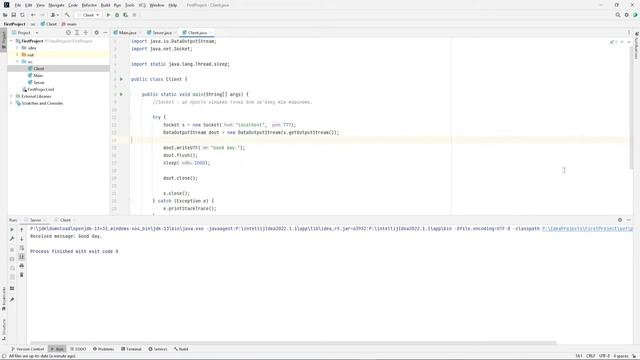The height and width of the screenshot is (360, 640).
Task: Pin the Run tab with the pin icon
Action: [12, 300]
